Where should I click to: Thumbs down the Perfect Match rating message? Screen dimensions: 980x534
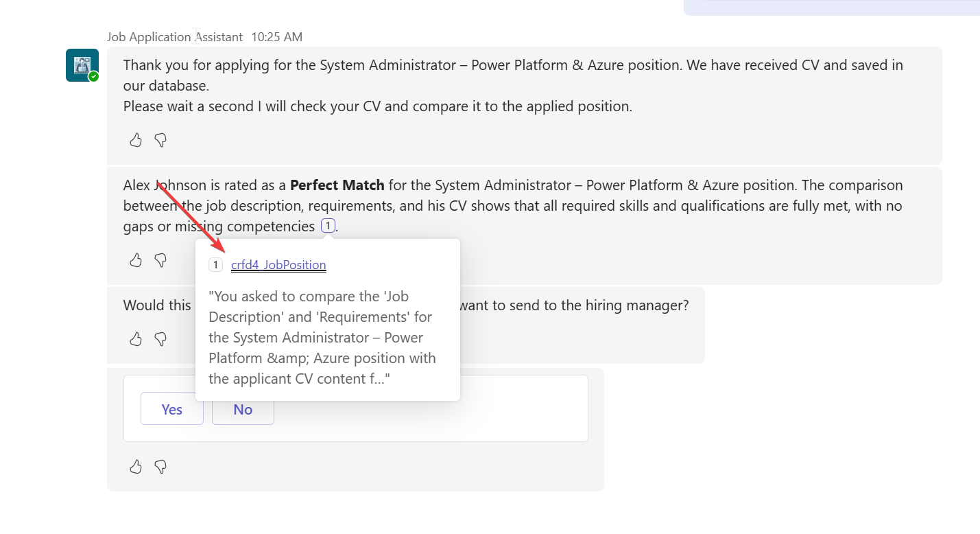160,260
